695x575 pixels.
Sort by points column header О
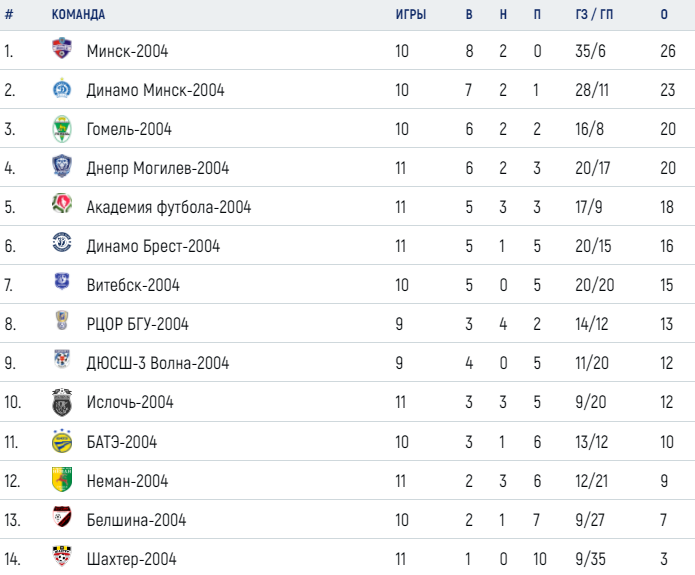click(x=664, y=15)
